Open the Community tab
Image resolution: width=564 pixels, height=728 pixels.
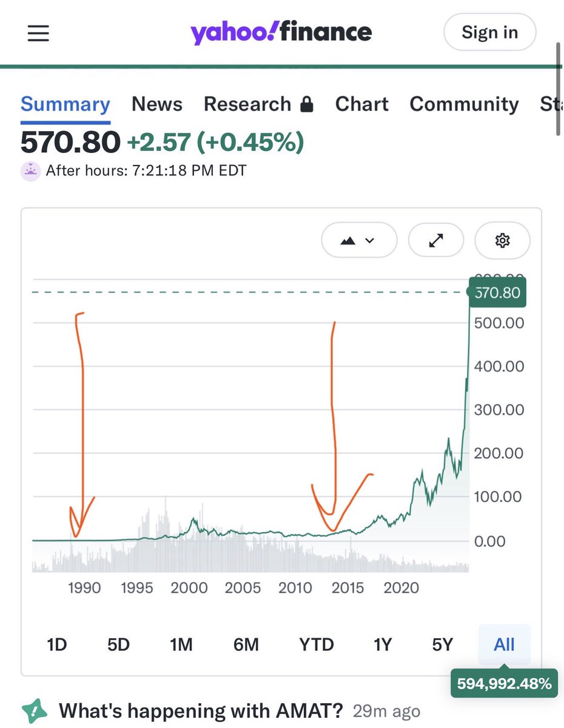(465, 104)
